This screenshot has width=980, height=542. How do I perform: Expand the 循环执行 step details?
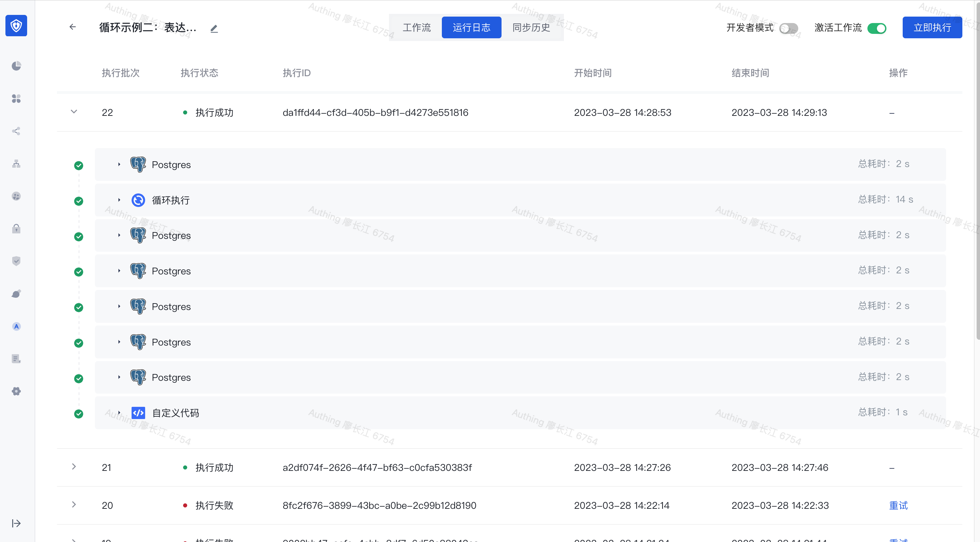tap(119, 200)
